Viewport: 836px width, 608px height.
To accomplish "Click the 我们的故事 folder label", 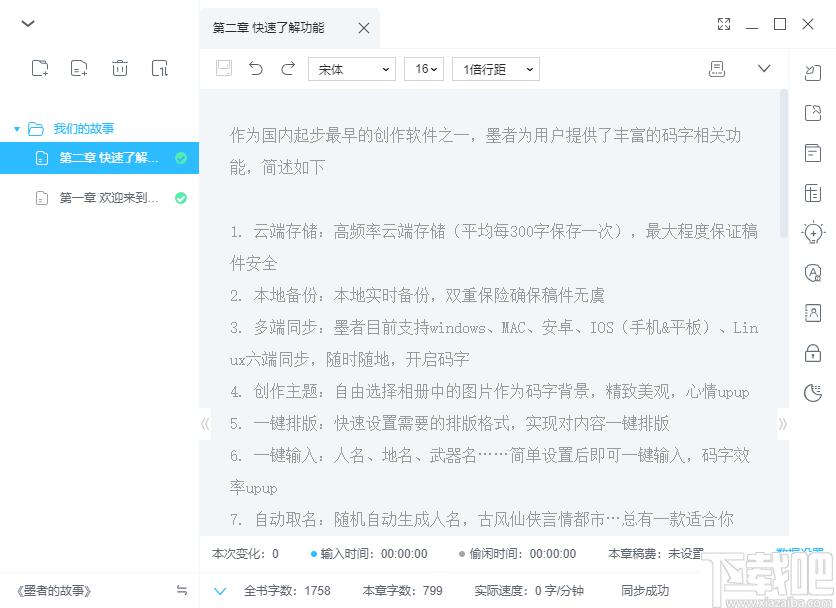I will tap(84, 129).
